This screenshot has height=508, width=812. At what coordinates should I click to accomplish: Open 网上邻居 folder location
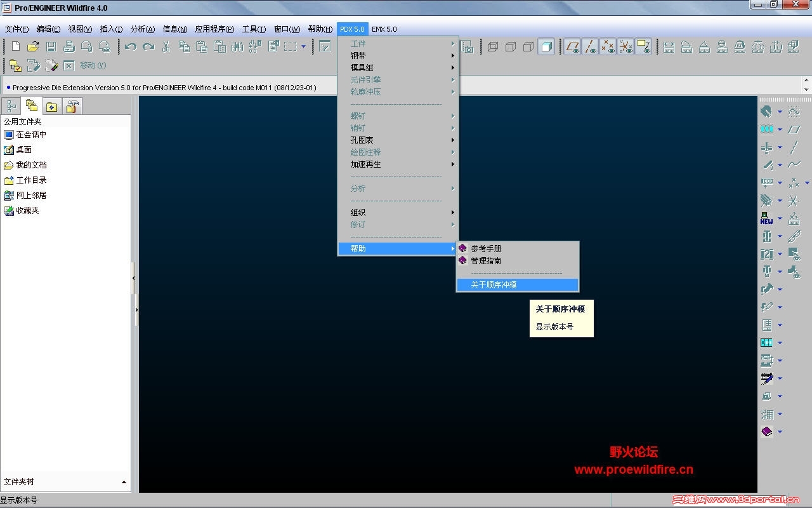tap(25, 196)
